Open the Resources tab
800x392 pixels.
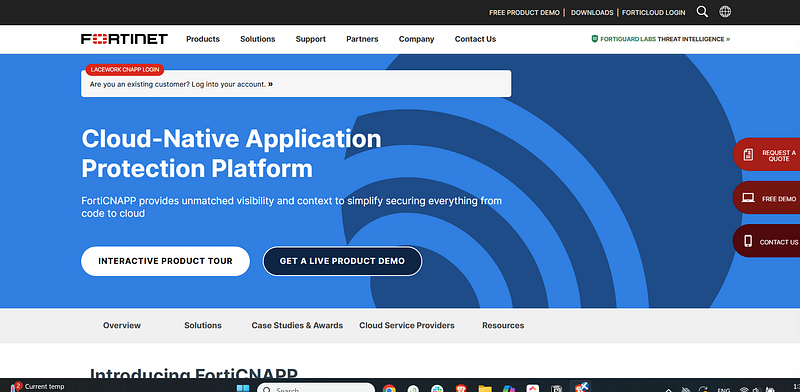[503, 325]
